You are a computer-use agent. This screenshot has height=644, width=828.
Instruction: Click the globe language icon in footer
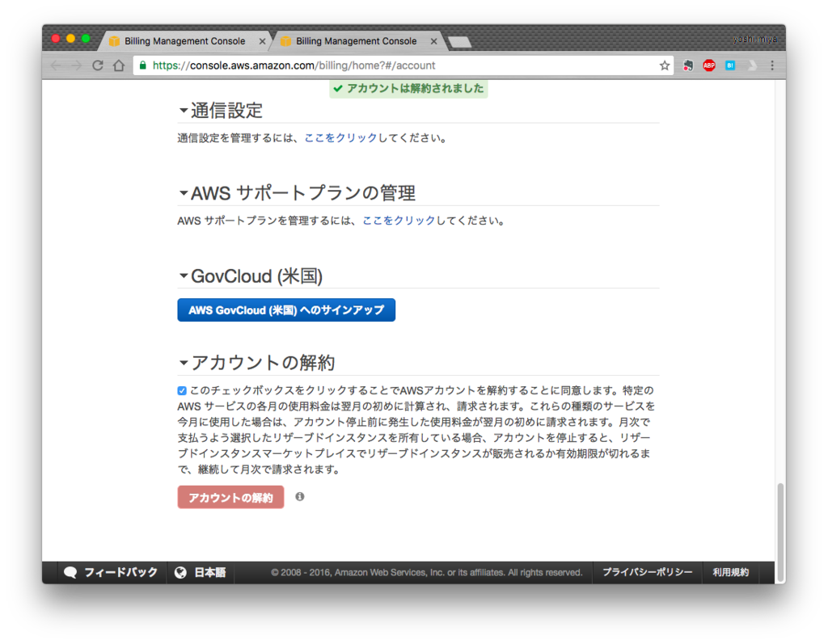click(x=180, y=572)
